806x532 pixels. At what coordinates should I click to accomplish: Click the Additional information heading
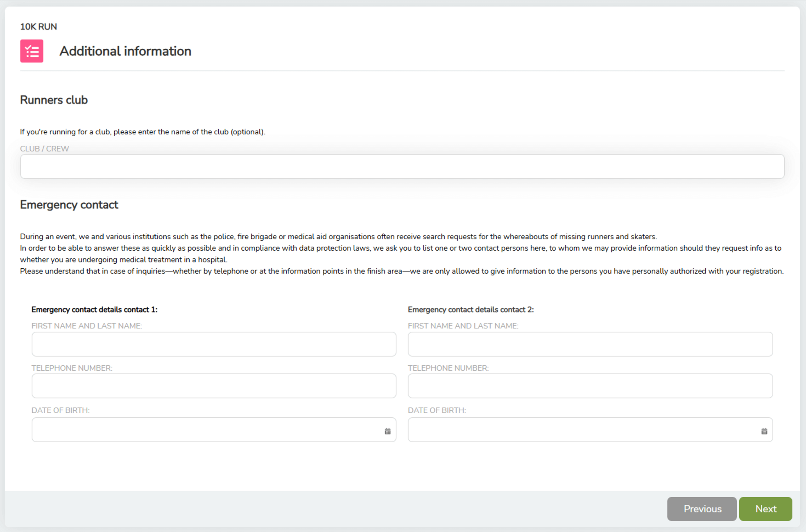(x=125, y=51)
